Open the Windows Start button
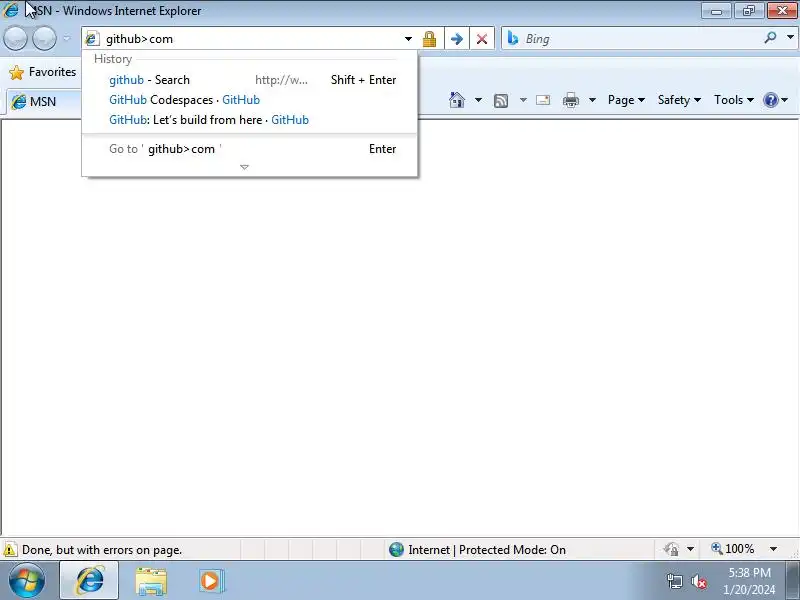This screenshot has height=600, width=800. pyautogui.click(x=27, y=581)
